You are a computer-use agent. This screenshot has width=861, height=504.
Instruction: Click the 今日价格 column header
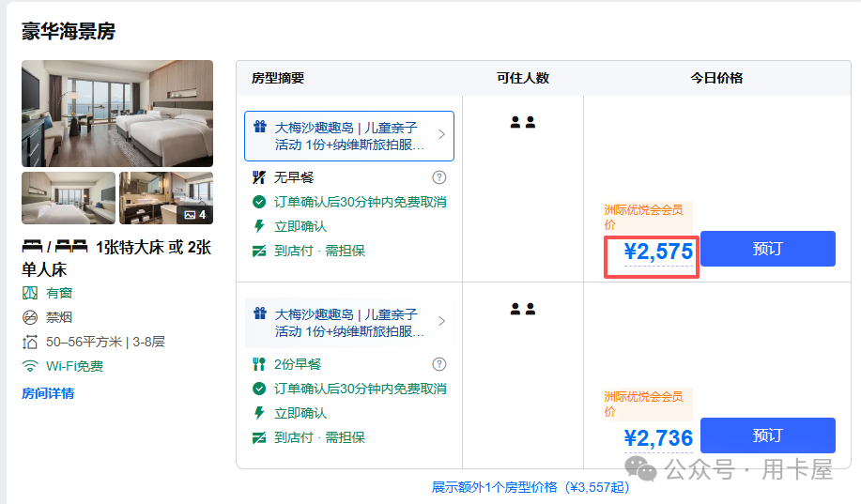click(716, 78)
